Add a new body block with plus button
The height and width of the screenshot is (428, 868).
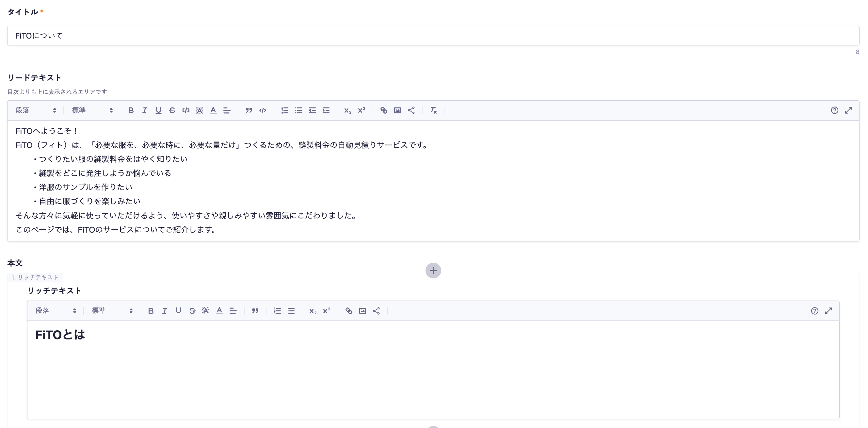pyautogui.click(x=433, y=271)
